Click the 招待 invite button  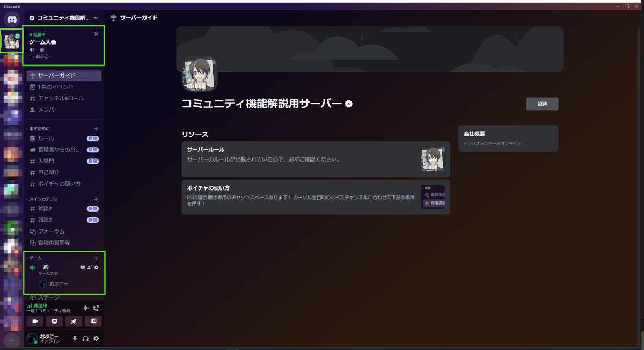pyautogui.click(x=542, y=104)
